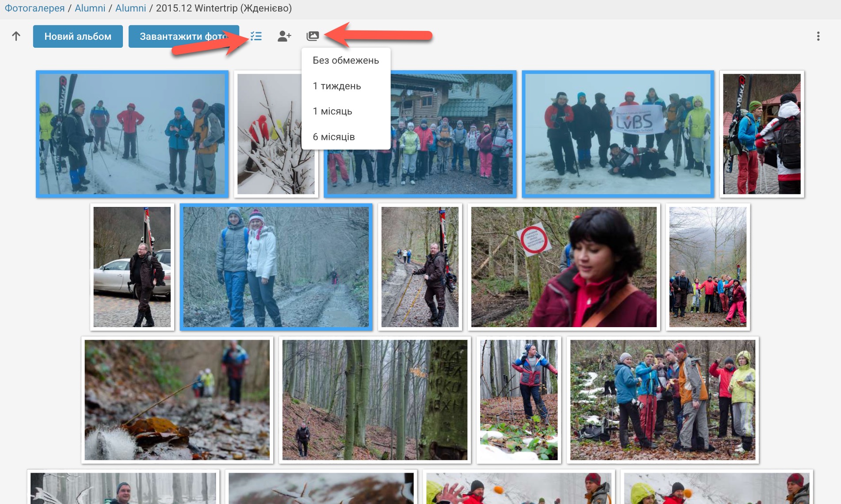The height and width of the screenshot is (504, 841).
Task: Select the woman in red jacket photo
Action: [x=564, y=267]
